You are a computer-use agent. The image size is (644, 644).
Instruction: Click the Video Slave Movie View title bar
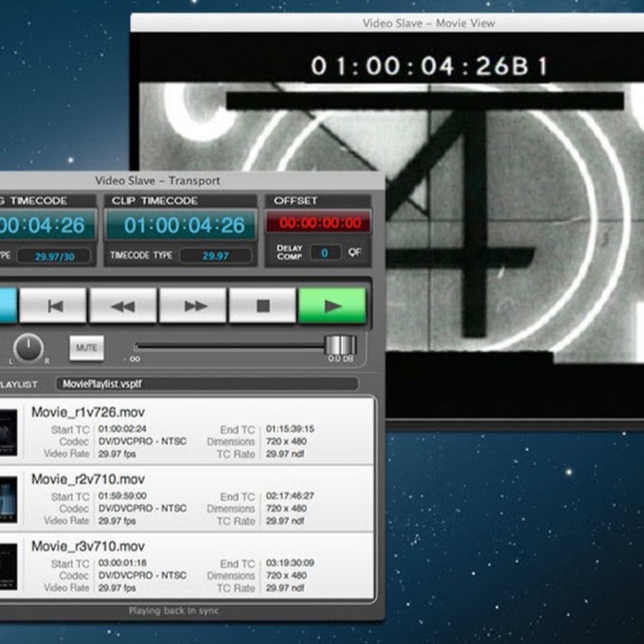(428, 23)
